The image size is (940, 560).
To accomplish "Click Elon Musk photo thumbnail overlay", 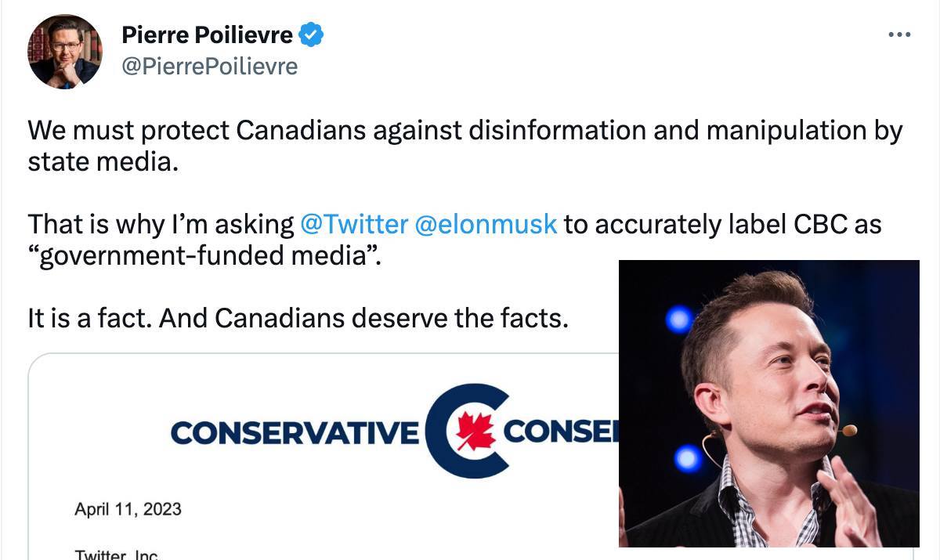I will (769, 403).
